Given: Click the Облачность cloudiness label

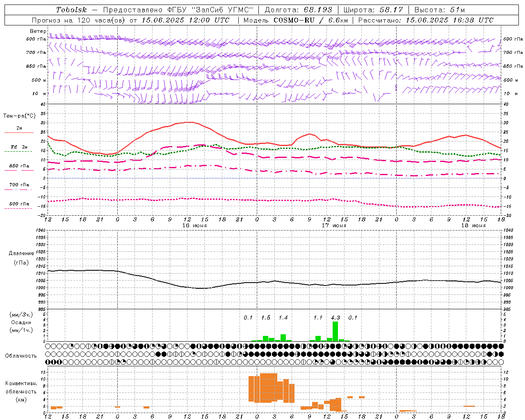Looking at the screenshot, I should click(x=21, y=356).
